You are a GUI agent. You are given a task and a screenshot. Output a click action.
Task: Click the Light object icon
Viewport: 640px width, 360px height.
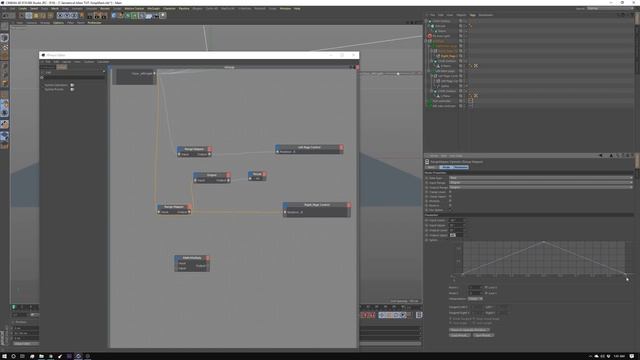click(163, 16)
